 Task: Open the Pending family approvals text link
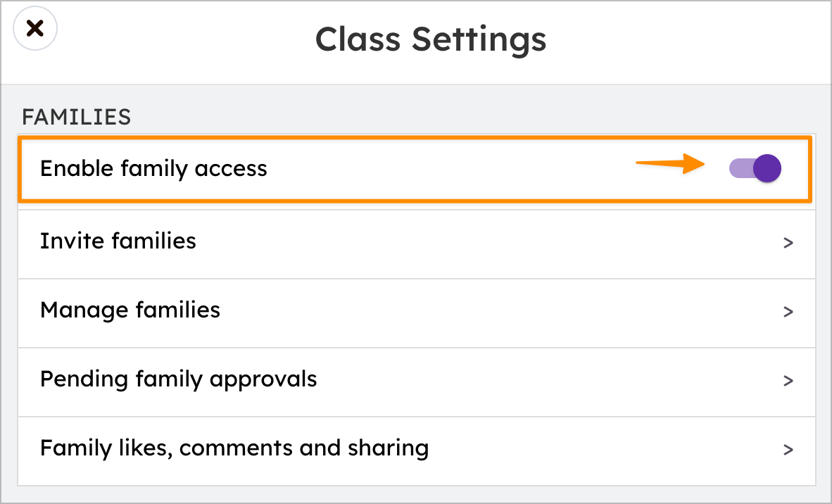tap(179, 379)
